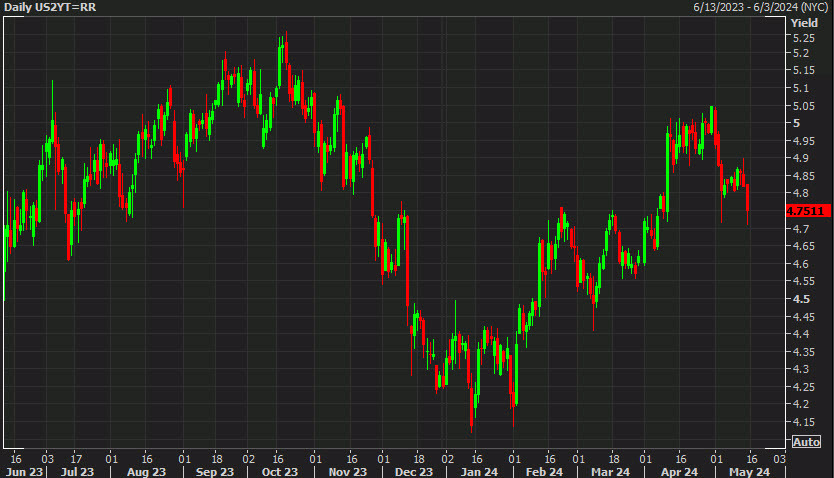Image resolution: width=834 pixels, height=478 pixels.
Task: Click the 4.15 yield axis label
Action: pos(803,422)
